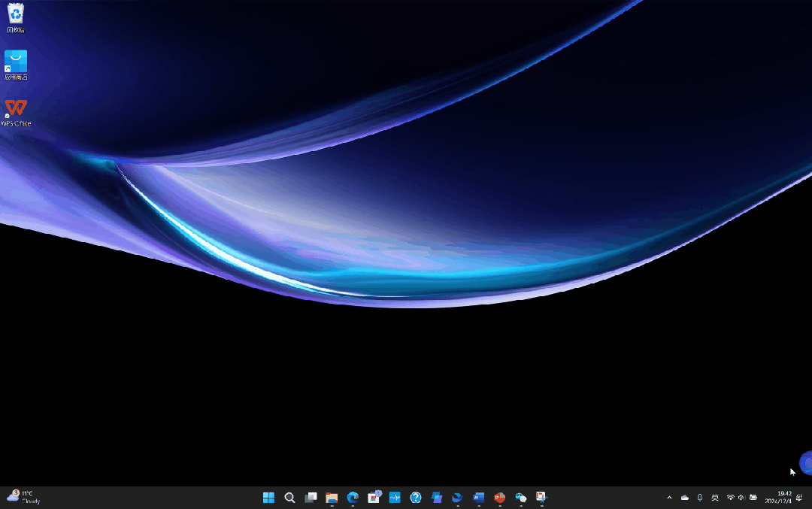Screen dimensions: 812x509
Task: Open the weather widget showing Cloudy
Action: (x=24, y=497)
